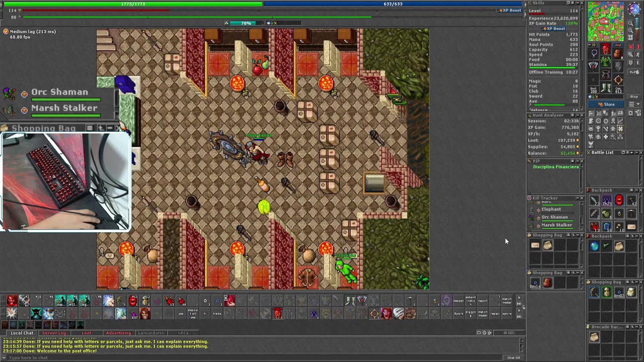Switch to the Gamundorin chat tab
The height and width of the screenshot is (362, 644).
pos(150,333)
